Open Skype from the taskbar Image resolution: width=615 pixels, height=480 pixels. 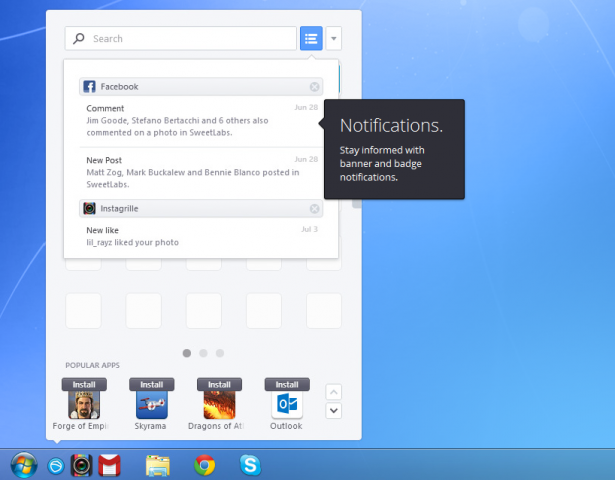pyautogui.click(x=250, y=465)
